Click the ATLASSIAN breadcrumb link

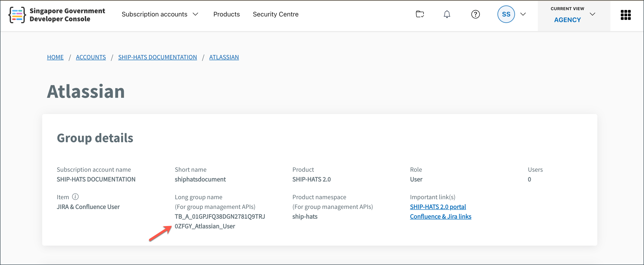224,57
